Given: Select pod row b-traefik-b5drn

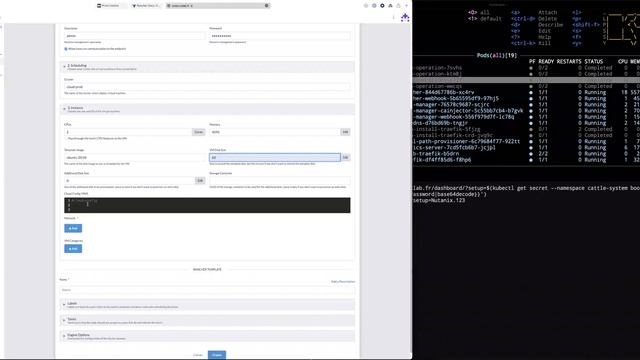Looking at the screenshot, I should point(526,153).
